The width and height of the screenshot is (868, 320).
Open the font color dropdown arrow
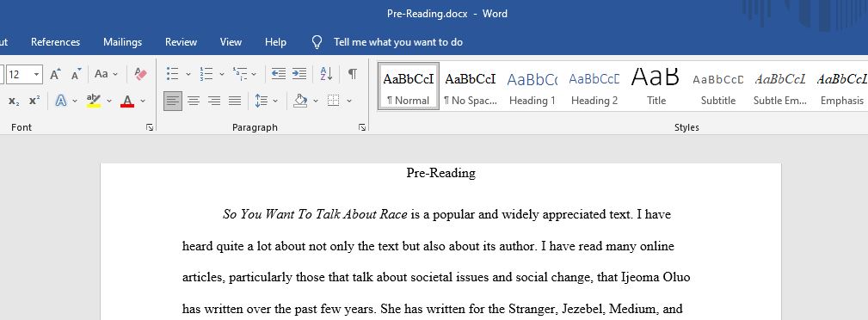coord(143,101)
